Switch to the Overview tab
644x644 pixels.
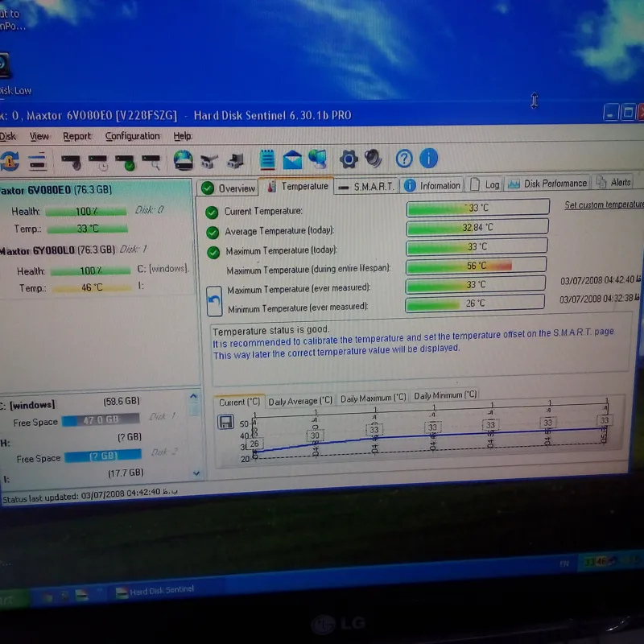coord(228,188)
